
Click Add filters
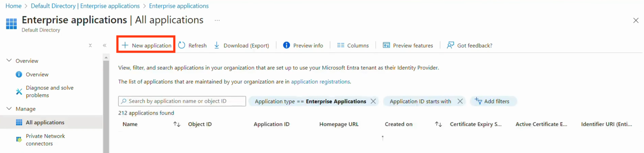pyautogui.click(x=493, y=101)
